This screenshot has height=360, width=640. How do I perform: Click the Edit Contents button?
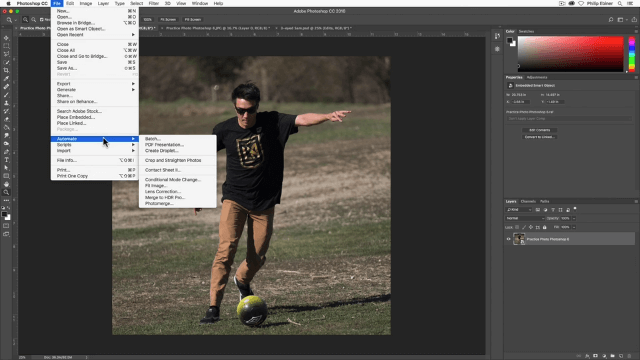[x=540, y=130]
